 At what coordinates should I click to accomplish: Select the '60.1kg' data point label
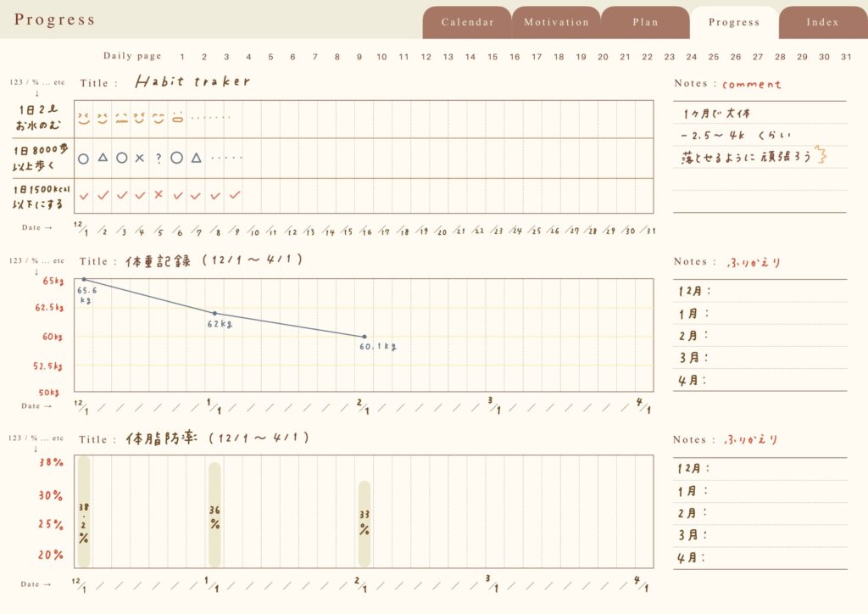tap(377, 347)
